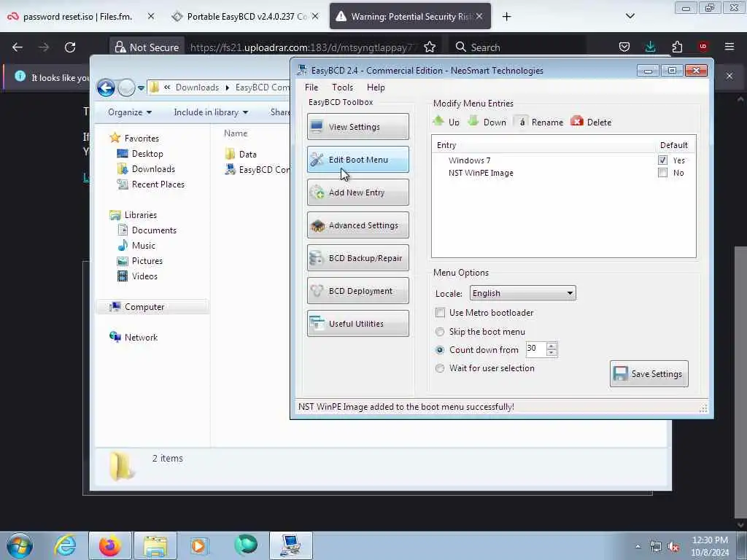Decrease countdown value with down spinner
Screen dimensions: 747x560
tap(551, 352)
